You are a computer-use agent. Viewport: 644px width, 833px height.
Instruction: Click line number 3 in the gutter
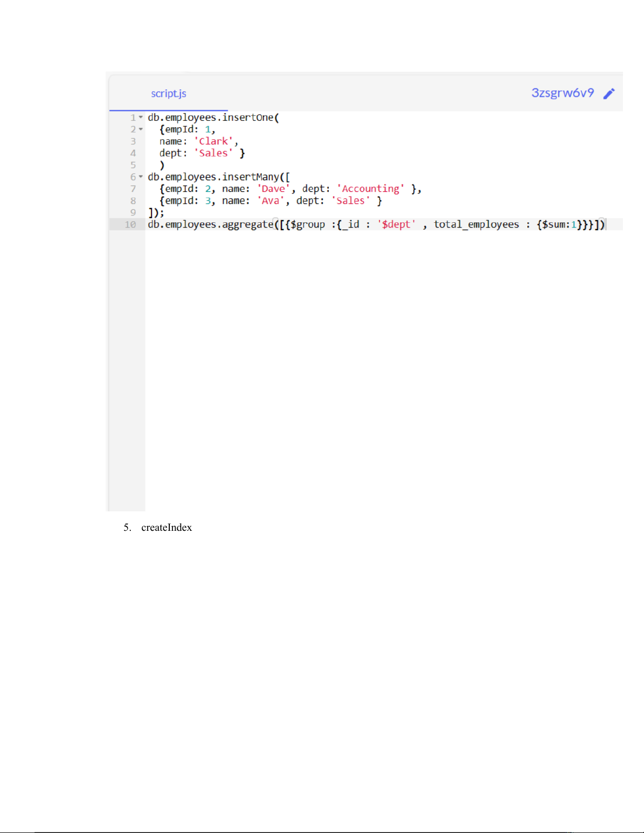tap(133, 141)
